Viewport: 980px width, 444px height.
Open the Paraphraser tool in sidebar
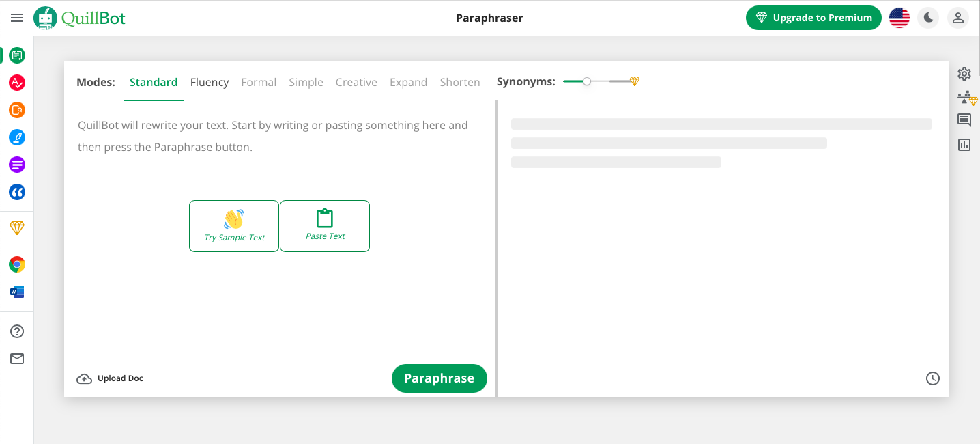click(x=17, y=55)
